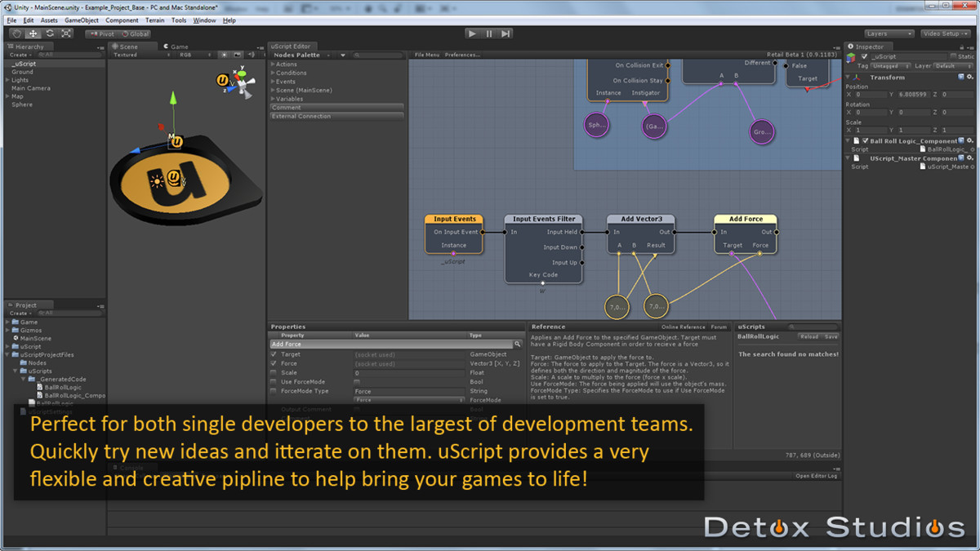Image resolution: width=980 pixels, height=551 pixels.
Task: Toggle the Pivot handle position button
Action: 103,34
